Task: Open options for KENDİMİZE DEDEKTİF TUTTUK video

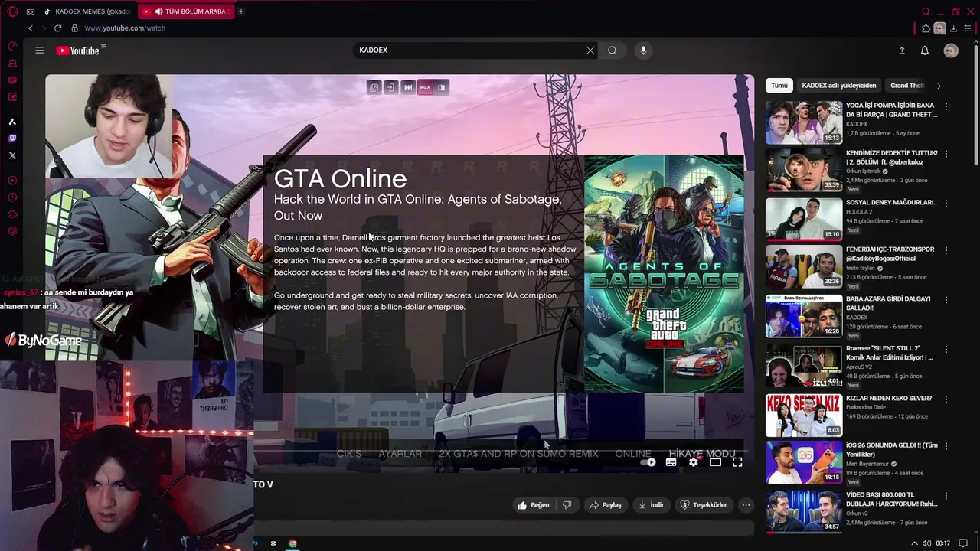Action: tap(946, 154)
